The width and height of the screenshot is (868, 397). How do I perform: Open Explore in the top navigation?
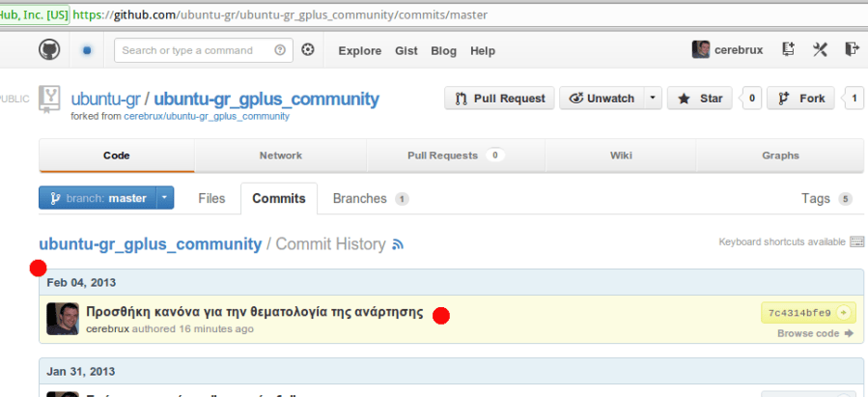tap(360, 51)
